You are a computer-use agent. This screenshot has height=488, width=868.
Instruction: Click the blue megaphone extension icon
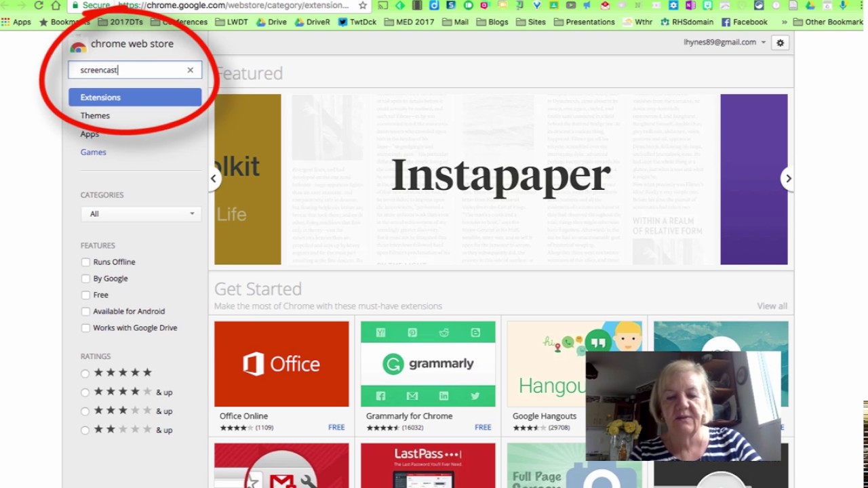click(x=587, y=5)
